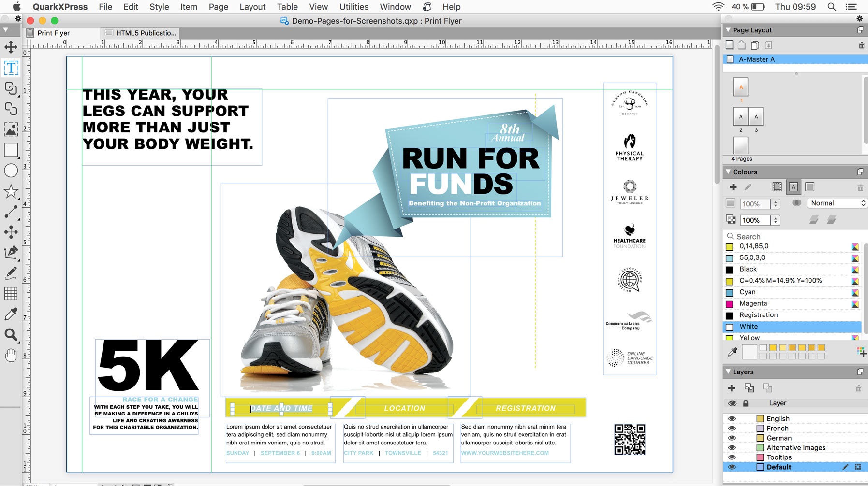This screenshot has width=868, height=486.
Task: Select A-Master A in Page Layout
Action: pyautogui.click(x=757, y=59)
